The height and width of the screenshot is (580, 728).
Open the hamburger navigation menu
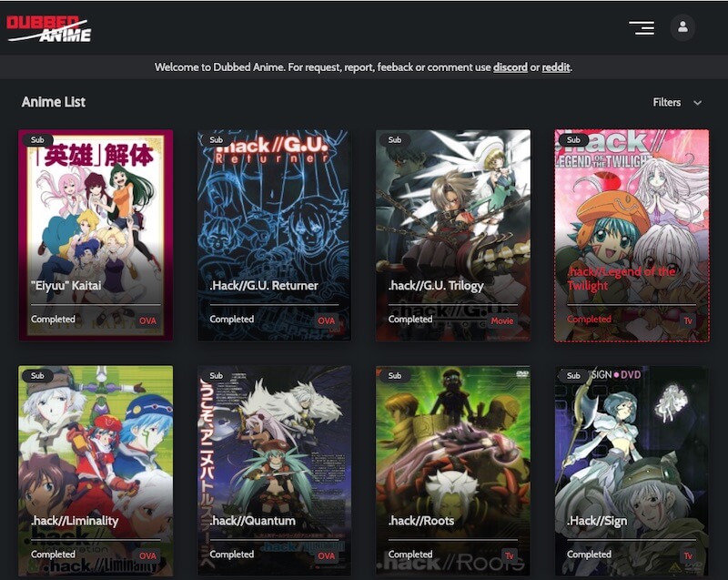pos(642,28)
